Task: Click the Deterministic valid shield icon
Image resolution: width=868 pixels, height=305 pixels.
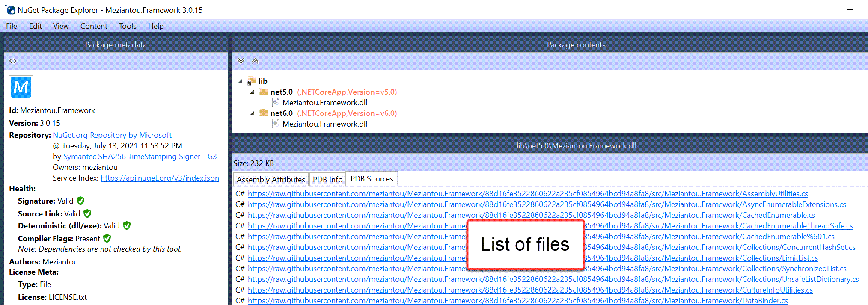Action: click(x=127, y=225)
